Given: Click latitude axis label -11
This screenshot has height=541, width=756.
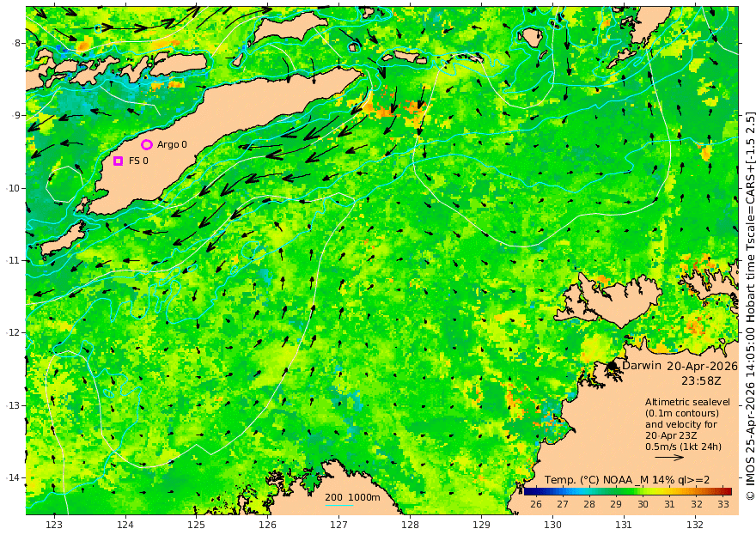Looking at the screenshot, I should point(14,260).
